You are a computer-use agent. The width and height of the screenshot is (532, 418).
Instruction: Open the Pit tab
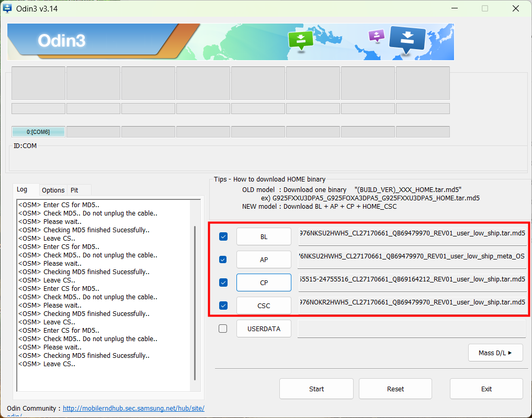click(x=75, y=190)
